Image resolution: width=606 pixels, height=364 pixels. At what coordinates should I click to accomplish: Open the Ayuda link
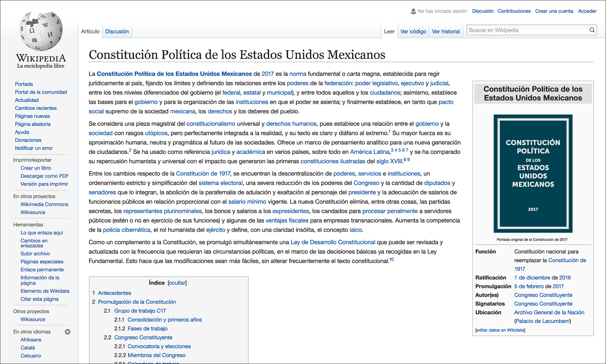point(22,132)
